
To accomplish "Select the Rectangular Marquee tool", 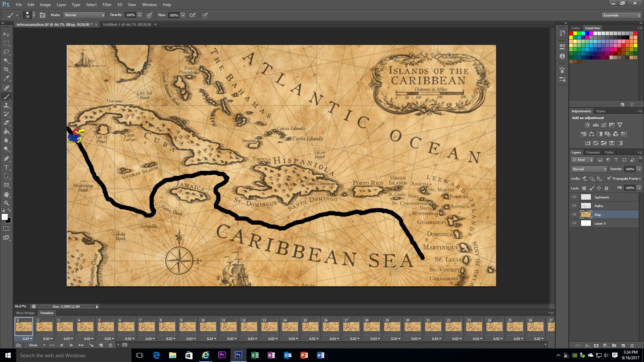I will click(6, 43).
